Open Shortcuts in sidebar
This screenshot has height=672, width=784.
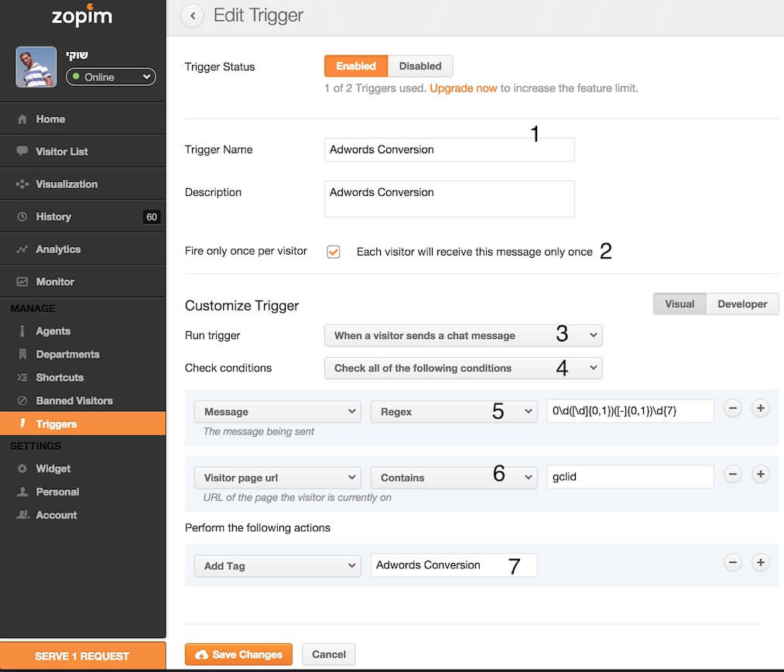point(83,378)
